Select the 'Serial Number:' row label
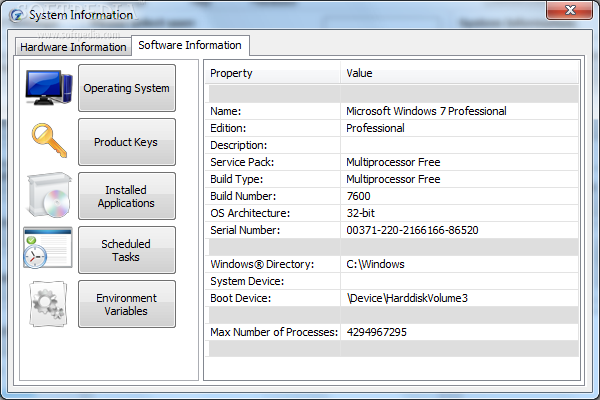Viewport: 600px width, 400px height. click(x=245, y=230)
